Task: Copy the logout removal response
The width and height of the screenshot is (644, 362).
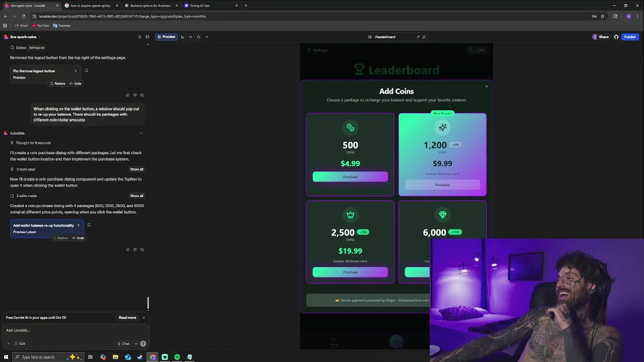Action: (142, 95)
